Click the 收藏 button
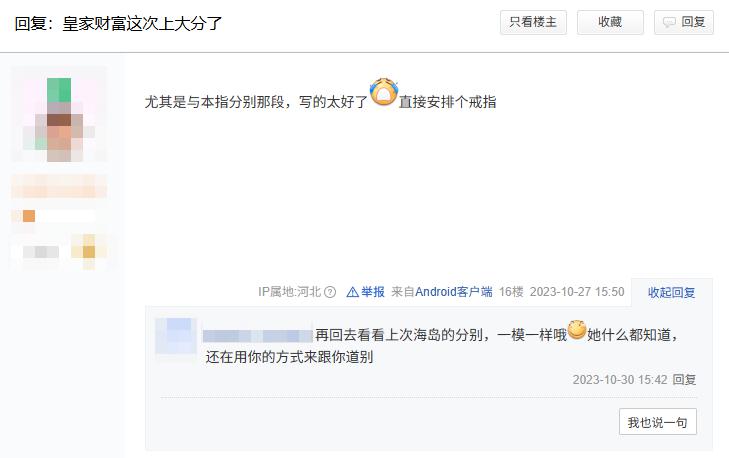 pos(610,22)
